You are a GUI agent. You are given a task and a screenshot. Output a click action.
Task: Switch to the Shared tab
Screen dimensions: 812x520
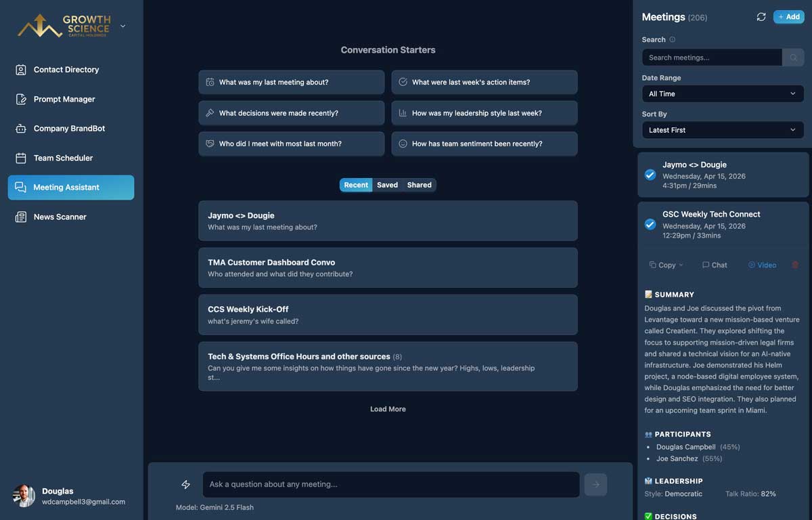pyautogui.click(x=419, y=185)
